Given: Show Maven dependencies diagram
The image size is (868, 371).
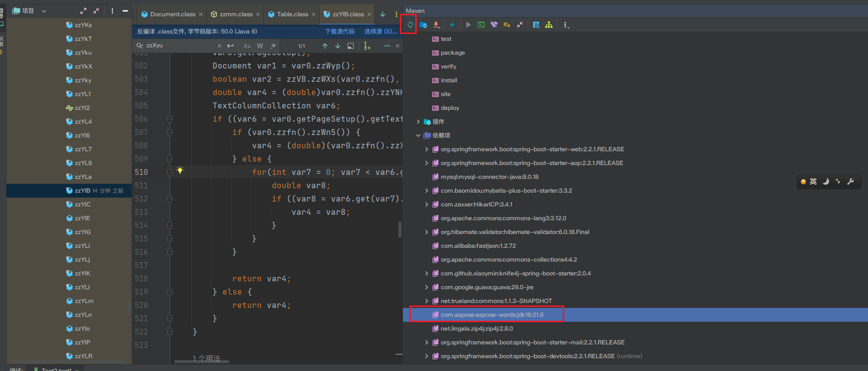Looking at the screenshot, I should [549, 25].
